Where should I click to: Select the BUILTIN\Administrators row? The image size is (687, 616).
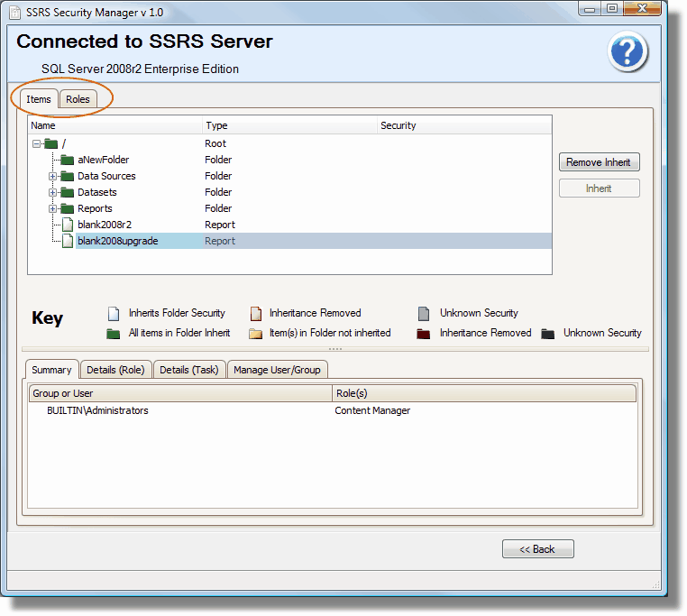click(x=333, y=410)
